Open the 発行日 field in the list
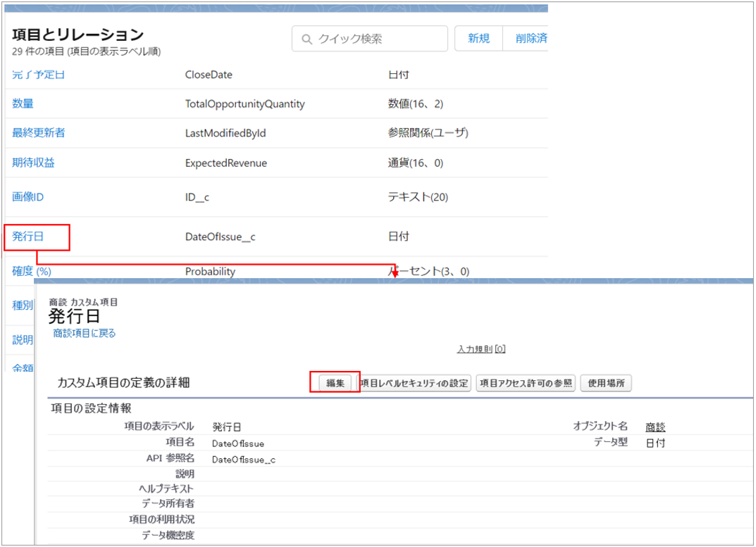This screenshot has height=547, width=756. pyautogui.click(x=28, y=237)
